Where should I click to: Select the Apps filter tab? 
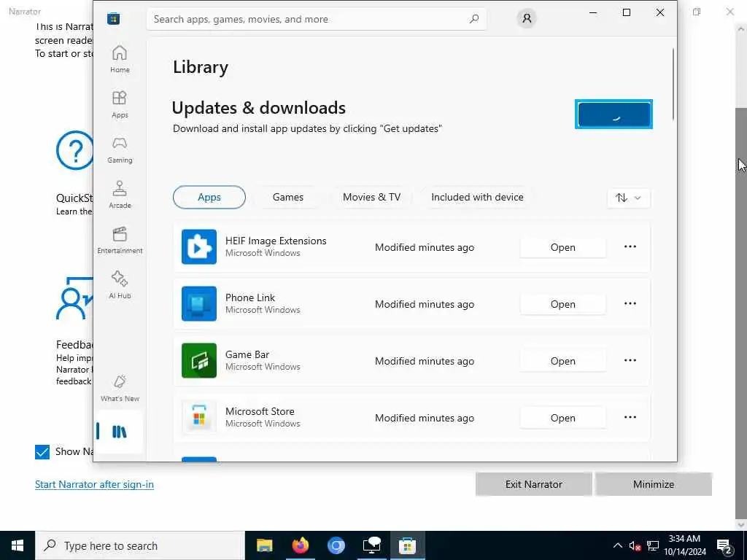coord(209,197)
